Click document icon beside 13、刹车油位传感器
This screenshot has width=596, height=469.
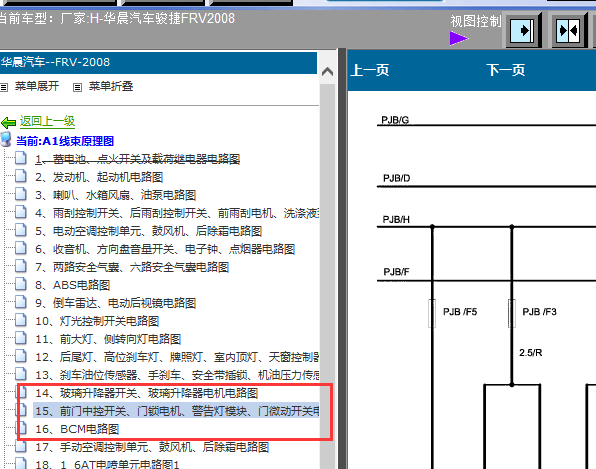tap(21, 374)
